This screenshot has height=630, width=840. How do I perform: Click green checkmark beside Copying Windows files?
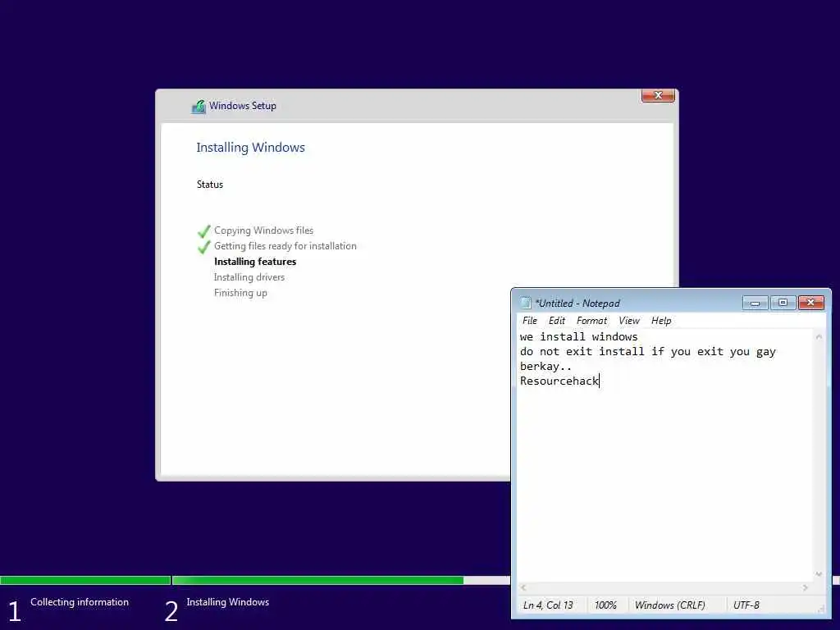pyautogui.click(x=203, y=231)
